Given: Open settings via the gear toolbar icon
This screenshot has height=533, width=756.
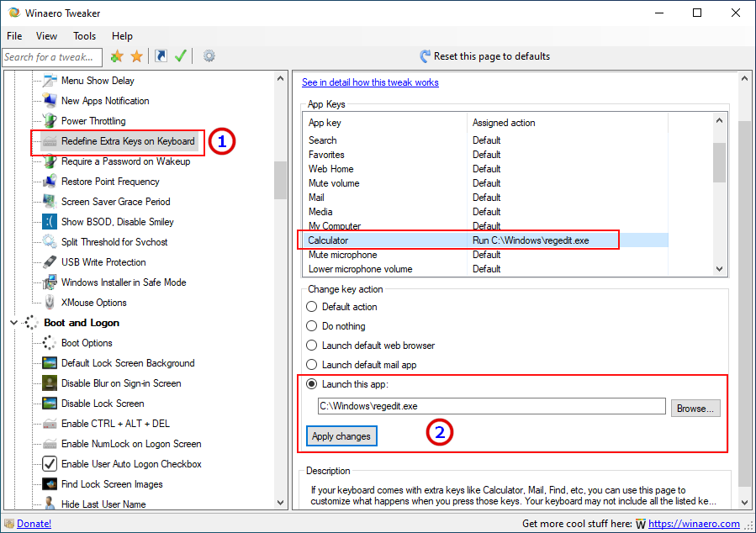Looking at the screenshot, I should click(209, 56).
